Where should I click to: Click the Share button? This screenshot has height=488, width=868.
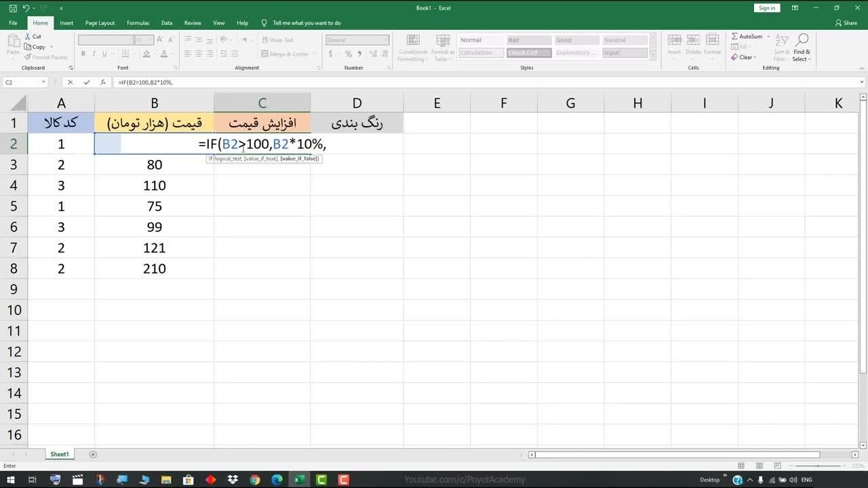pos(846,23)
